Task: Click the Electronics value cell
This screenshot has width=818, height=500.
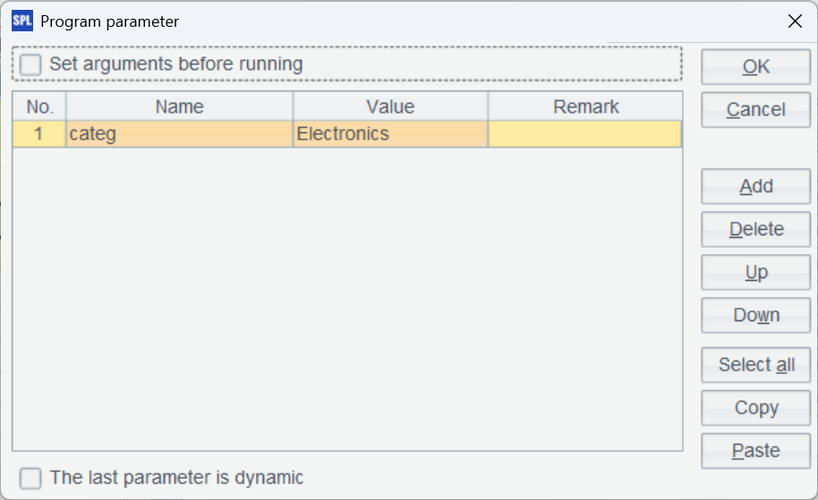Action: coord(390,134)
